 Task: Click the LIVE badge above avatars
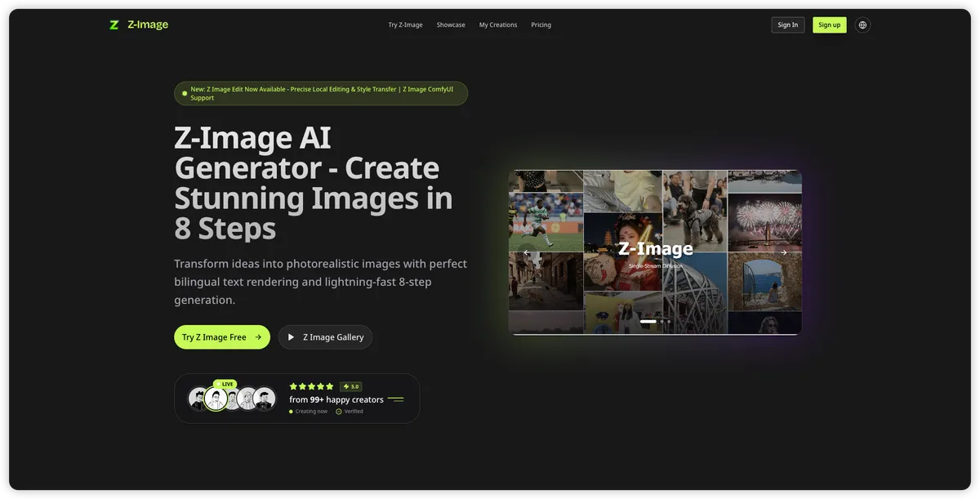(225, 384)
